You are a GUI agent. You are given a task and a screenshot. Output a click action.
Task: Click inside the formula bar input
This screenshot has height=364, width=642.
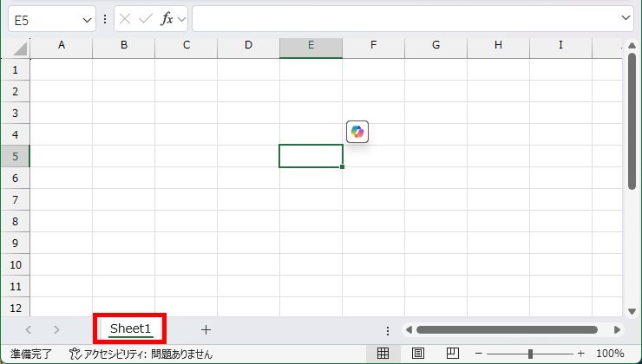click(413, 18)
